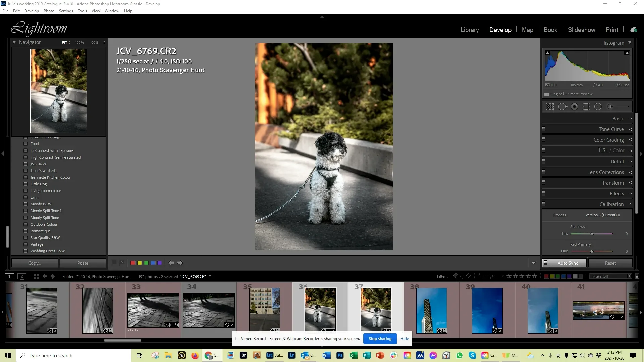The width and height of the screenshot is (644, 362).
Task: Open the Red Eye Correction tool
Action: coord(575,106)
